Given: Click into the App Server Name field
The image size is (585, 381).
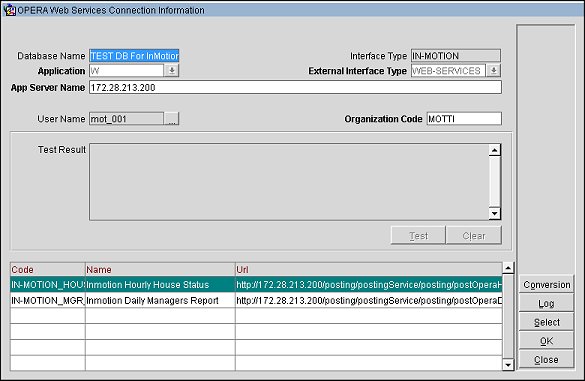Looking at the screenshot, I should [295, 87].
